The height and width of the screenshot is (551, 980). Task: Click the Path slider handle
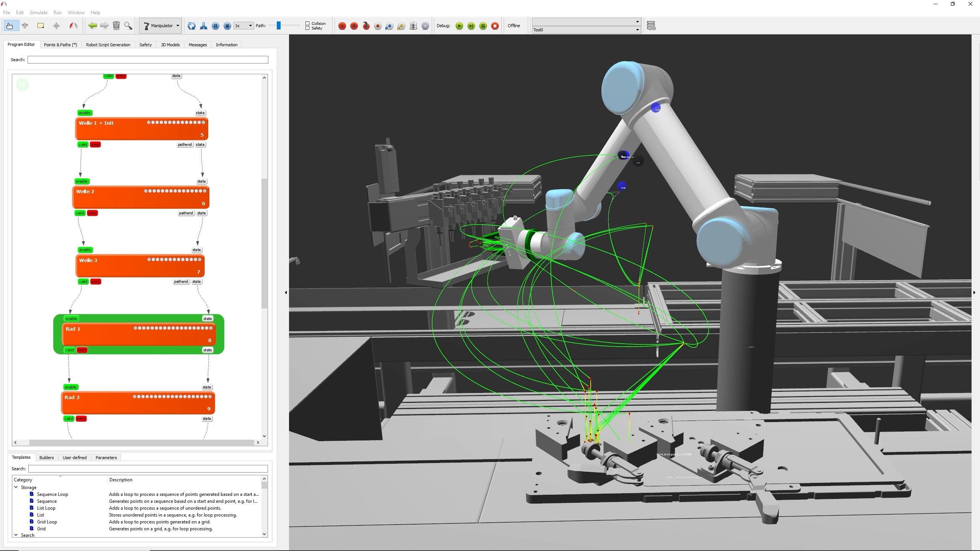[x=279, y=26]
